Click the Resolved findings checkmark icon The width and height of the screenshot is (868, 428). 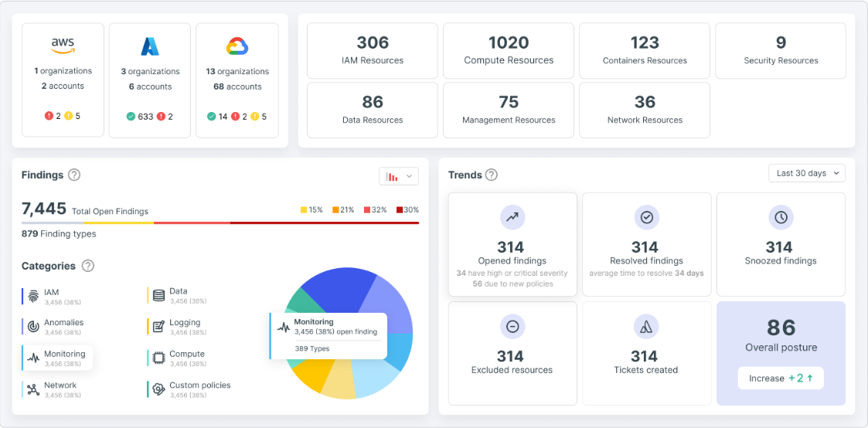pyautogui.click(x=646, y=218)
